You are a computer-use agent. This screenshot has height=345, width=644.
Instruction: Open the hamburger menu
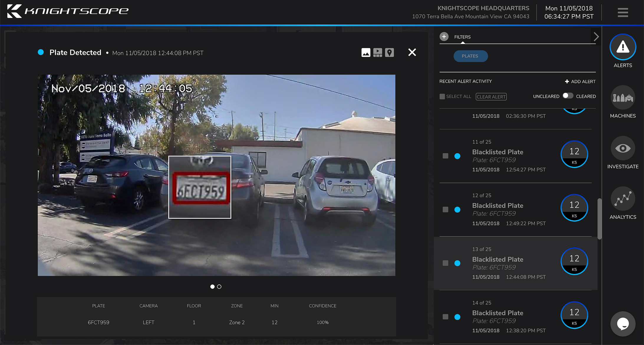[x=623, y=12]
